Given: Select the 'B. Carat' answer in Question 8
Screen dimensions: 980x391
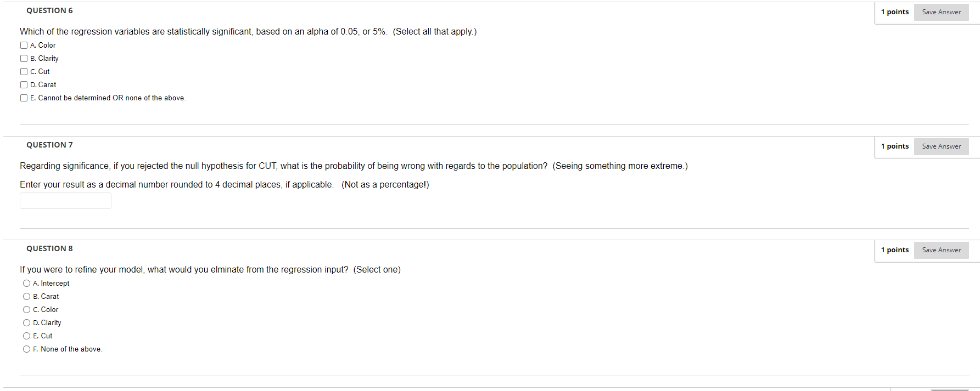Looking at the screenshot, I should [26, 296].
